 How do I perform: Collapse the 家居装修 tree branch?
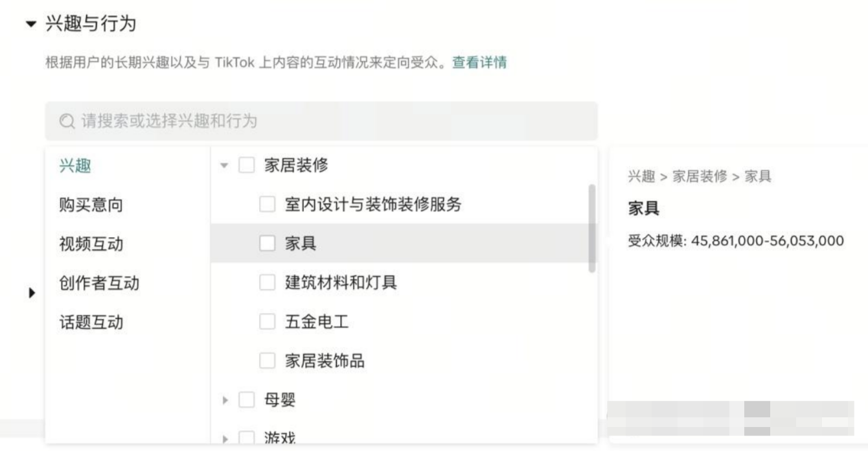tap(223, 166)
